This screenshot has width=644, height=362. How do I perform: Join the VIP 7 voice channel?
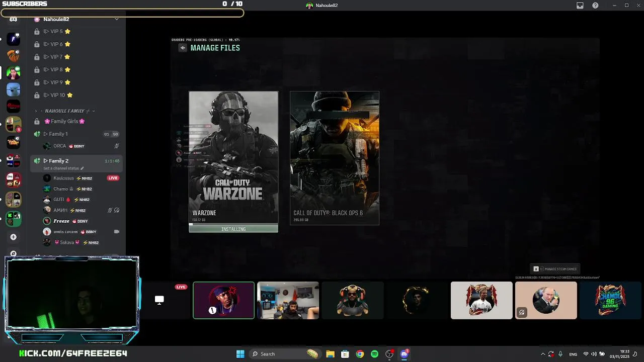point(76,57)
